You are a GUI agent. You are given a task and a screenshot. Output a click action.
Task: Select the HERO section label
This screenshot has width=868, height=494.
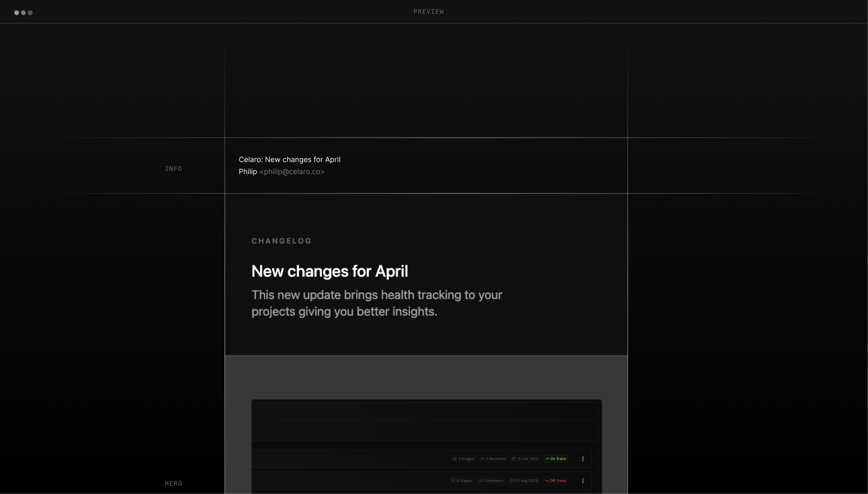pos(173,483)
